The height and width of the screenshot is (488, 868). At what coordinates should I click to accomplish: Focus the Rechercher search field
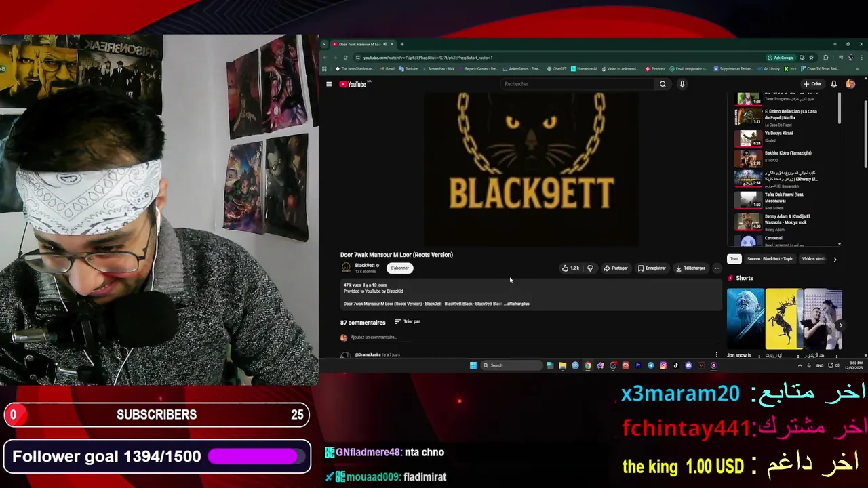[576, 84]
